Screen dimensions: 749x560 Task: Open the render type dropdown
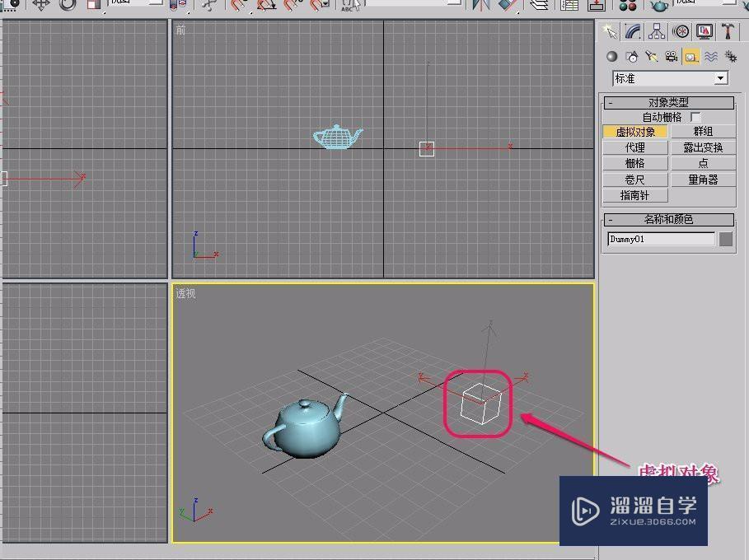tap(706, 2)
